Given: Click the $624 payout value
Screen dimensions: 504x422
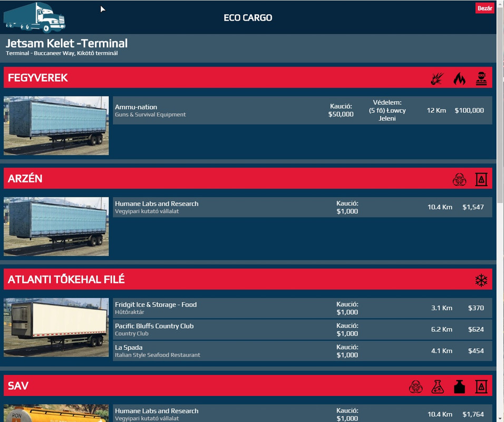Looking at the screenshot, I should pos(476,329).
